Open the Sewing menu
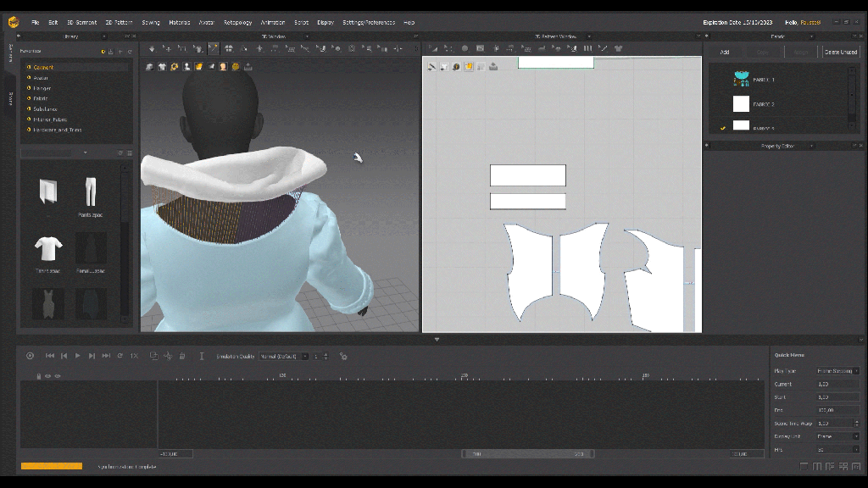This screenshot has width=868, height=488. (x=151, y=22)
